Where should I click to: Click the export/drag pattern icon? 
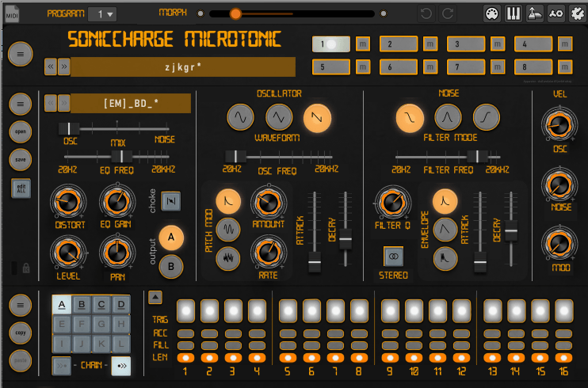(534, 14)
